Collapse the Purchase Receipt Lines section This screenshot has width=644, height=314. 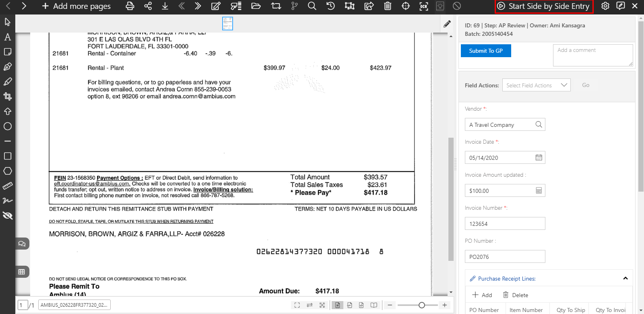[x=625, y=278]
